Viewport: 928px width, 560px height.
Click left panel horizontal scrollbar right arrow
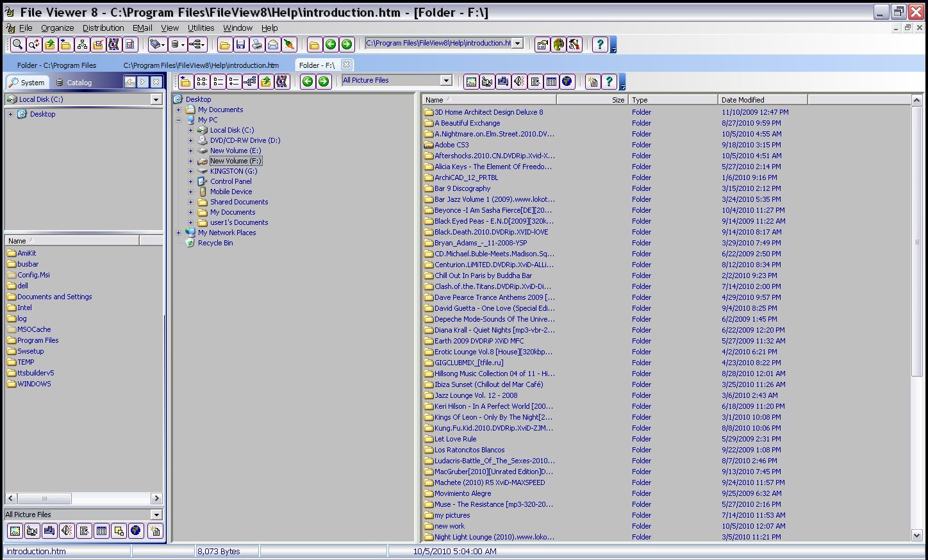pos(156,498)
